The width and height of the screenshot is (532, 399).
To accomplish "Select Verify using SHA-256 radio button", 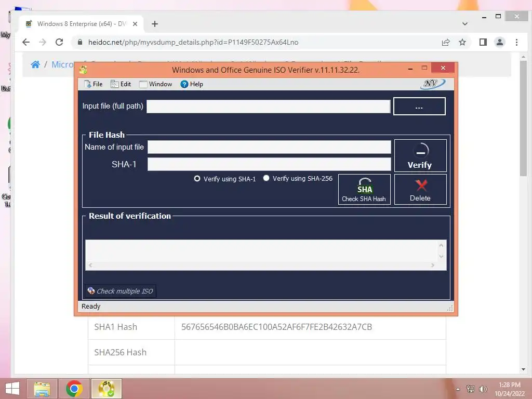I will 267,178.
